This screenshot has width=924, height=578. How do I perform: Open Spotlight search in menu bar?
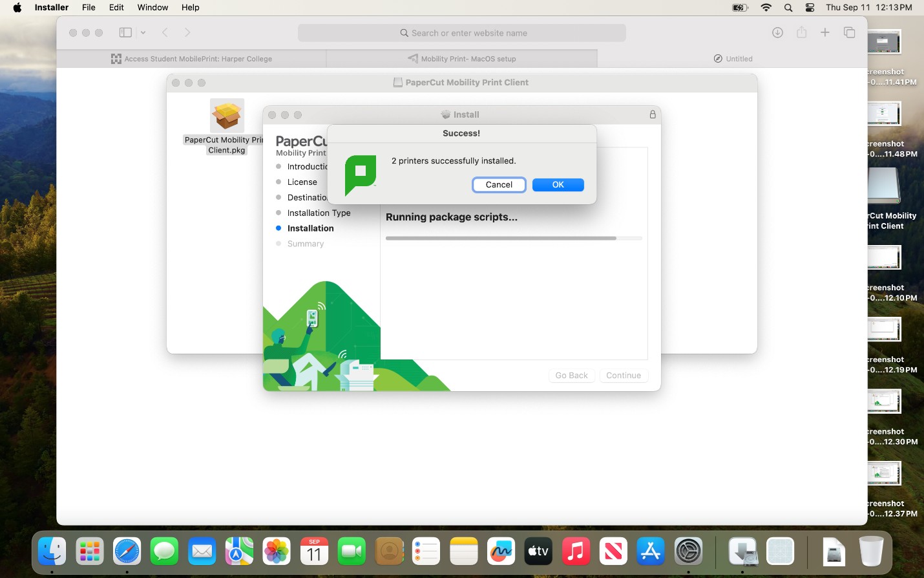pos(788,8)
